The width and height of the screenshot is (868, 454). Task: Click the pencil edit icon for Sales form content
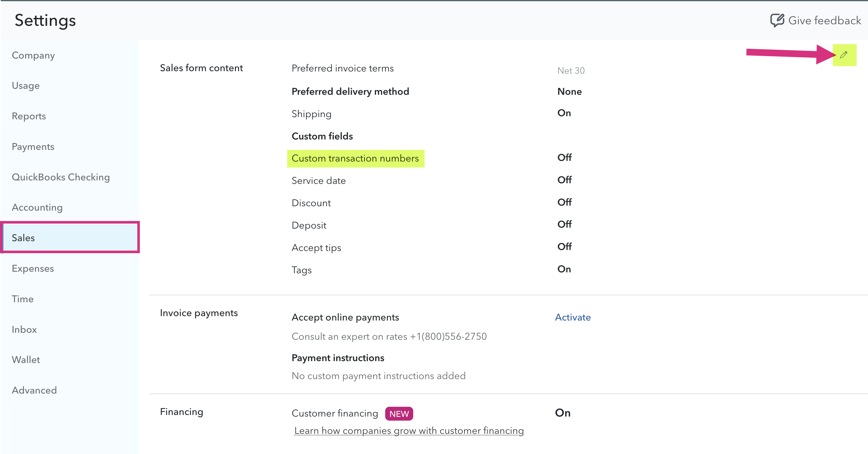pos(844,55)
